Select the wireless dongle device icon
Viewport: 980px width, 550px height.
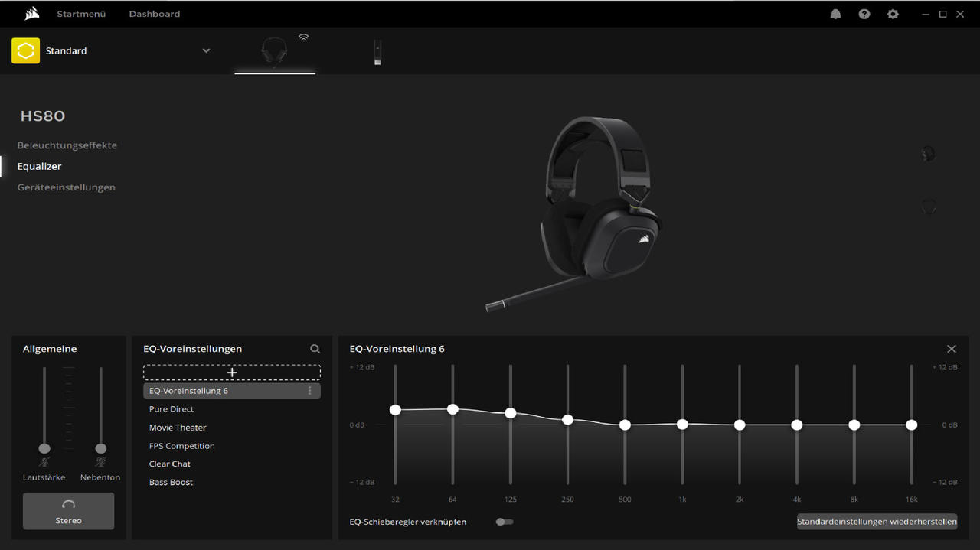(377, 52)
